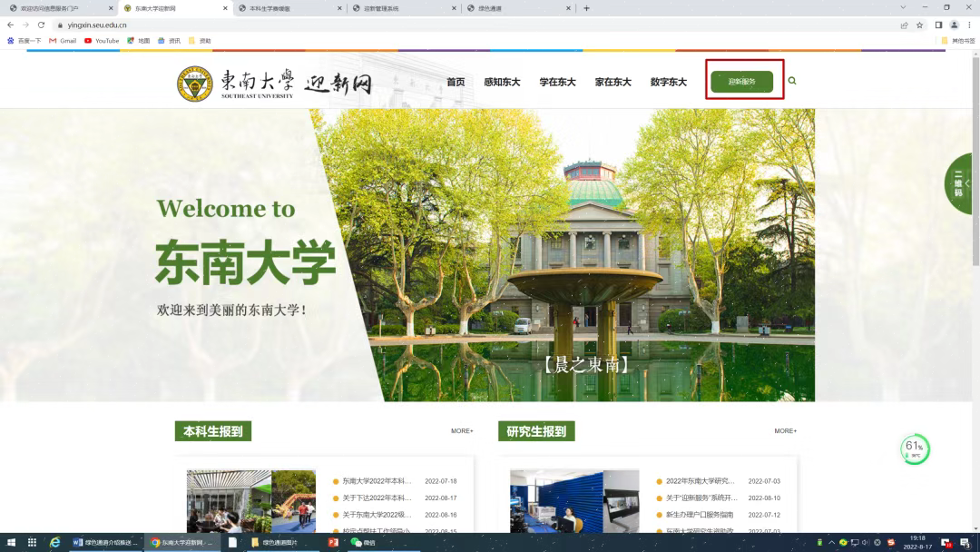Open the 绿色通道图片 folder in taskbar

coord(274,542)
